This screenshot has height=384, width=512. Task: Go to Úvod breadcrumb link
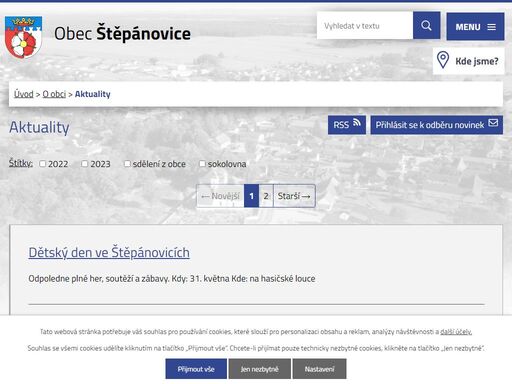coord(24,94)
